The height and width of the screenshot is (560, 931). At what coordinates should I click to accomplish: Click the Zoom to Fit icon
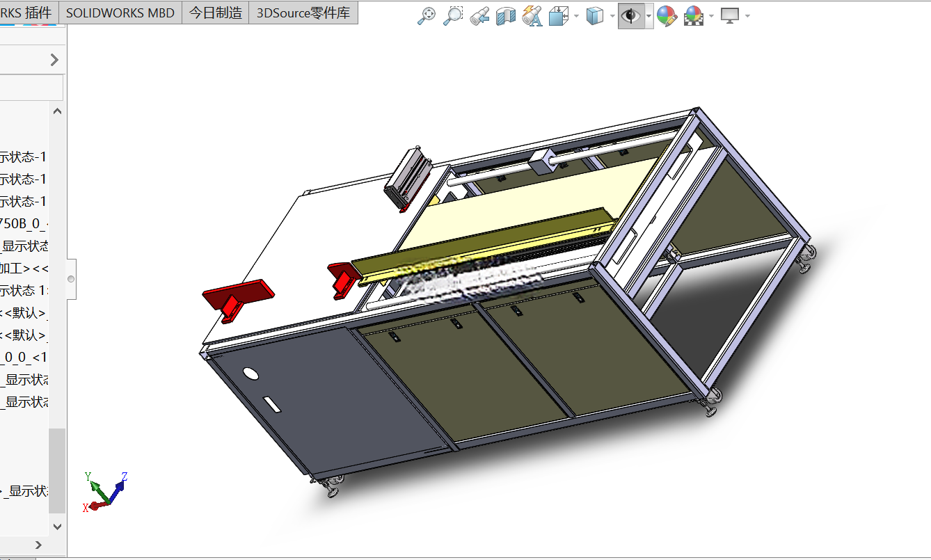(427, 16)
